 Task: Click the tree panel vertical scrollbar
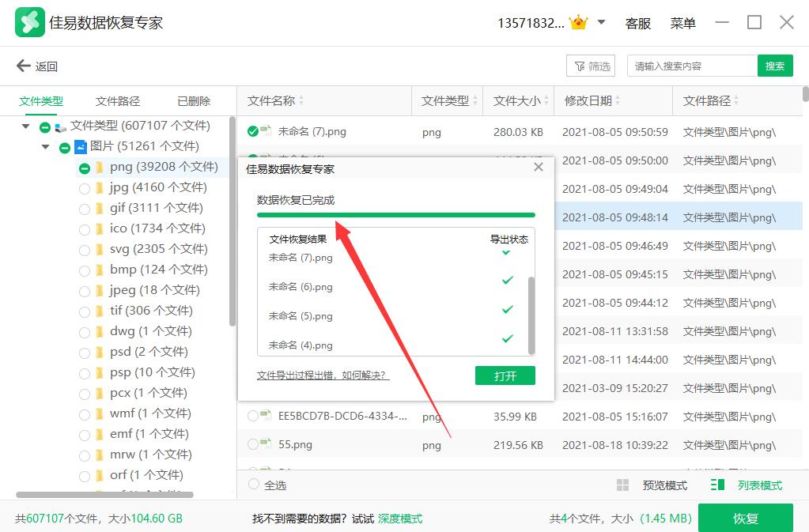[x=232, y=221]
